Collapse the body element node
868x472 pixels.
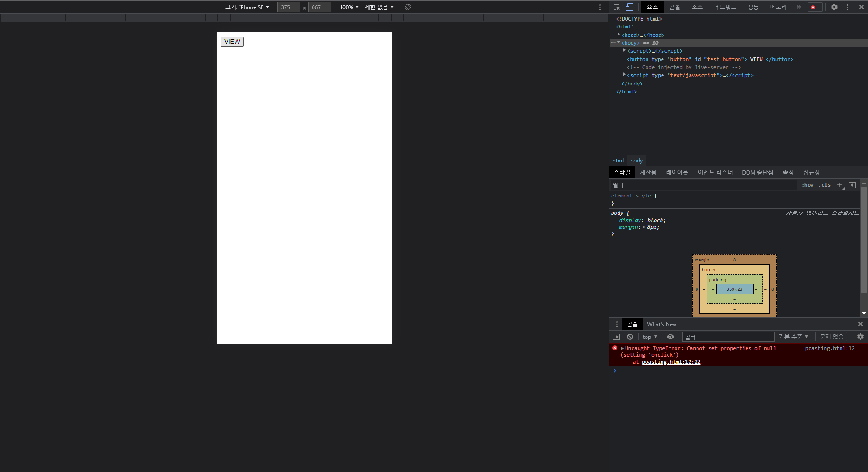619,42
